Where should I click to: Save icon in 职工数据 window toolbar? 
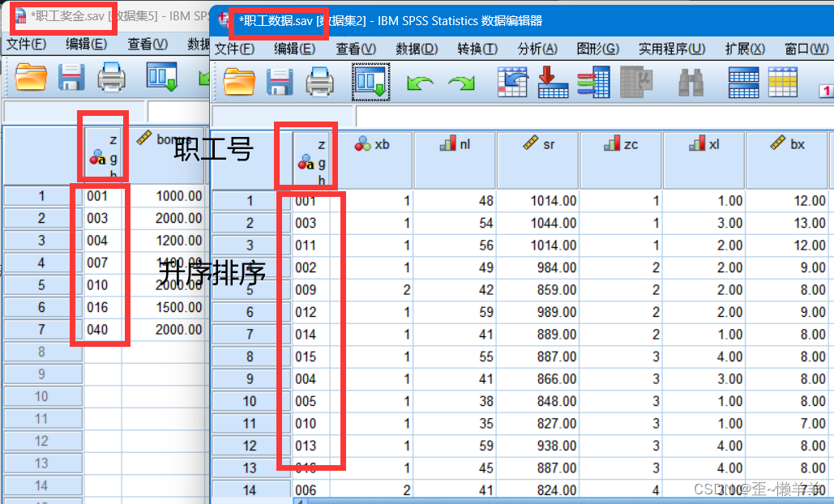(x=280, y=82)
